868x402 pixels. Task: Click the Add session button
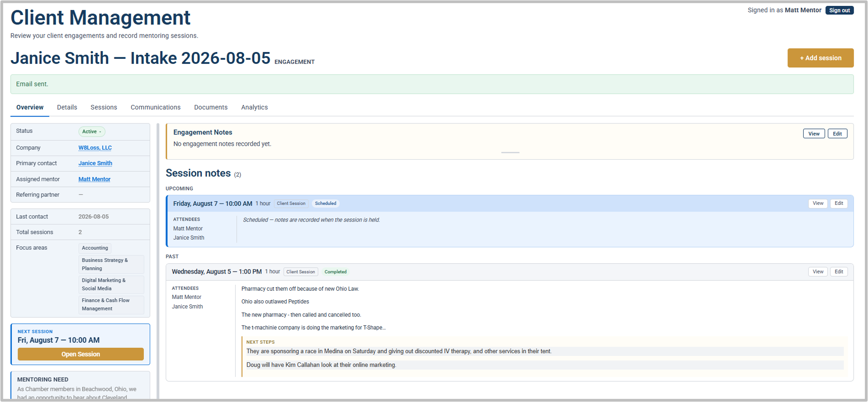820,58
